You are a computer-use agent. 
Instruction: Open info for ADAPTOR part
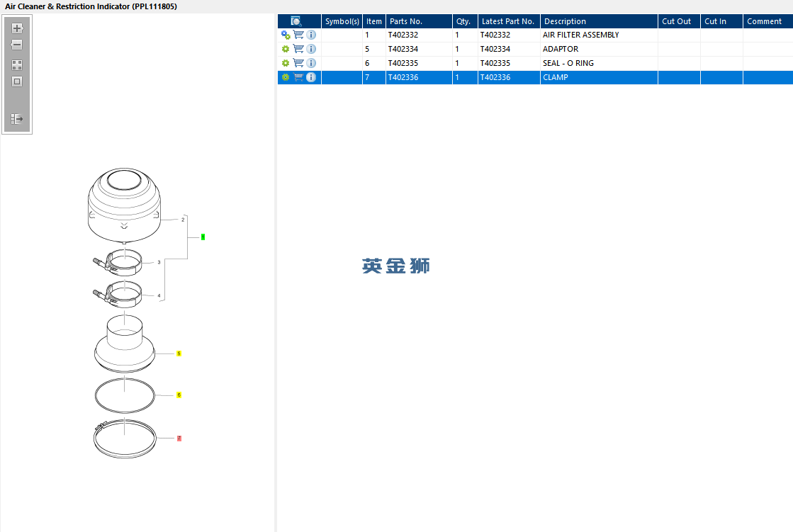[x=312, y=49]
